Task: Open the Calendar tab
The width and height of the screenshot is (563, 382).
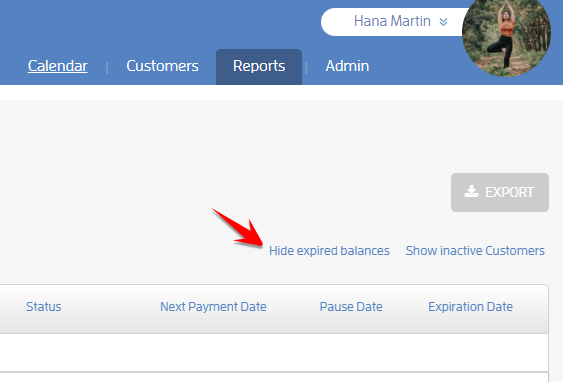Action: click(x=57, y=66)
